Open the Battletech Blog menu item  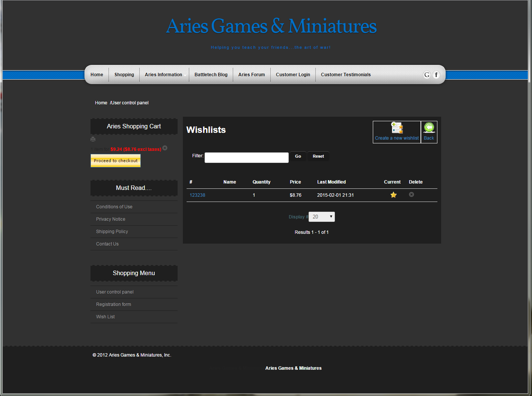[211, 75]
